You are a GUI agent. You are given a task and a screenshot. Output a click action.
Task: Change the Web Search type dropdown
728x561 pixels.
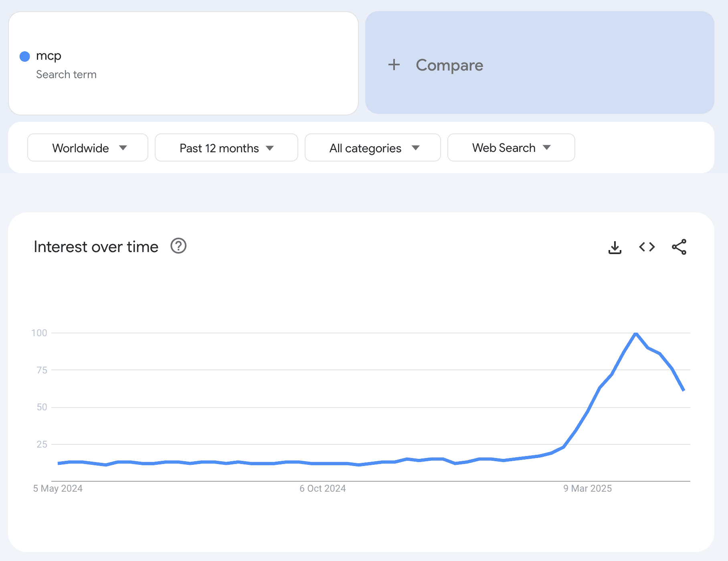(511, 148)
